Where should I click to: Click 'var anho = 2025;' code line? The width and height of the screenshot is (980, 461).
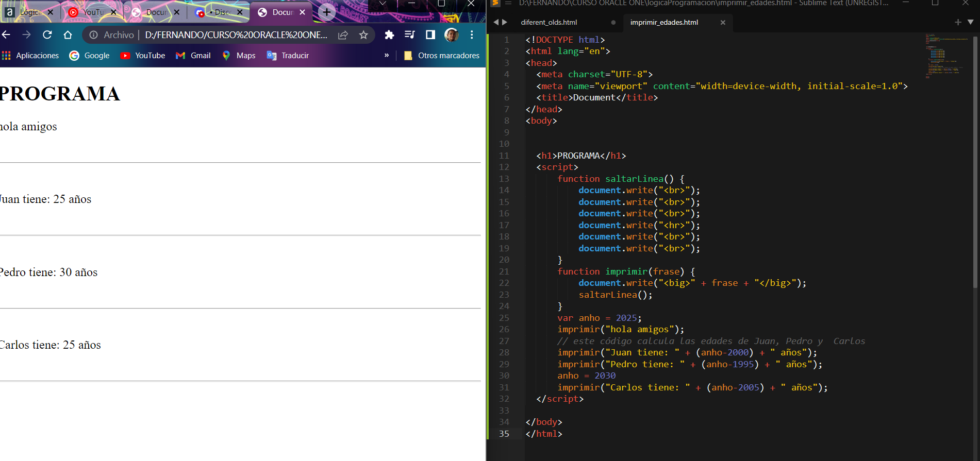(x=600, y=318)
